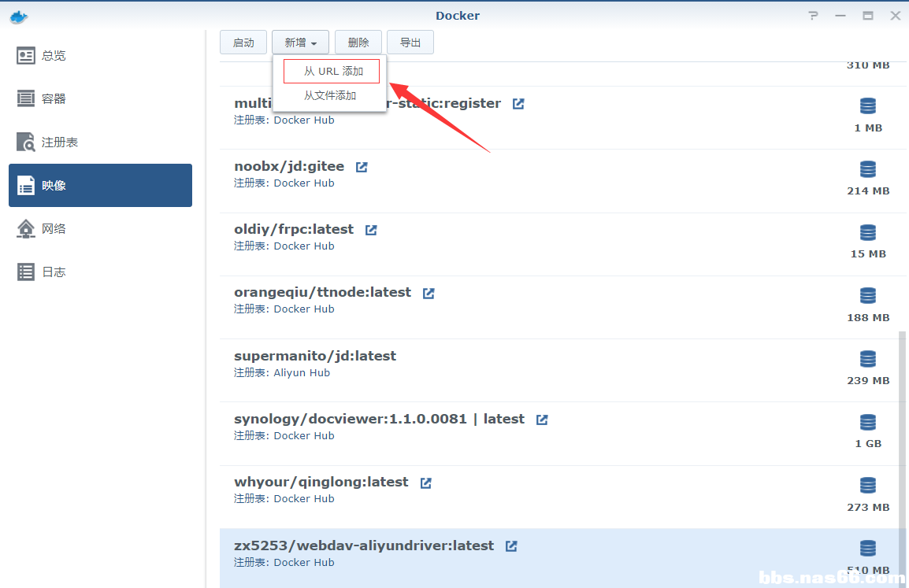Click database icon above 239 MB
This screenshot has width=909, height=588.
pos(868,359)
